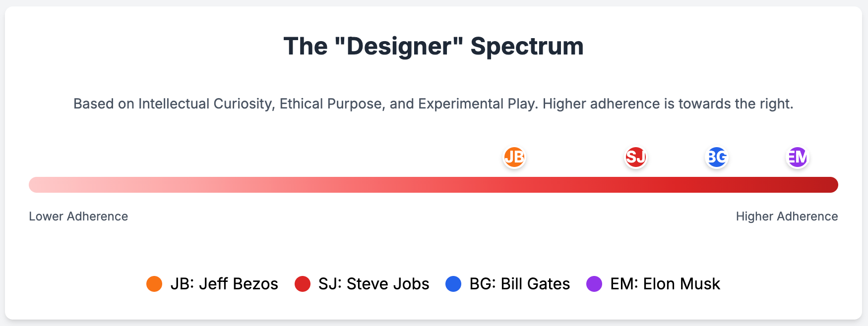Click the red legend dot for Steve Jobs
Image resolution: width=868 pixels, height=326 pixels.
point(303,284)
